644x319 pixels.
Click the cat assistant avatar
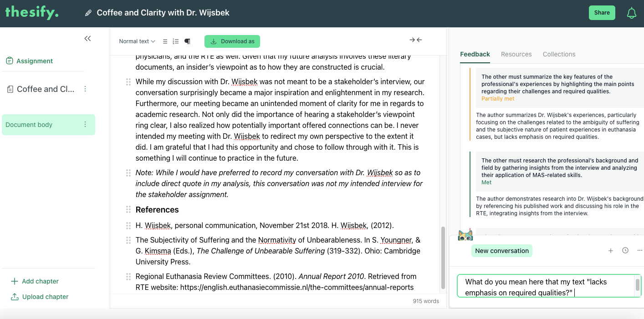coord(465,235)
